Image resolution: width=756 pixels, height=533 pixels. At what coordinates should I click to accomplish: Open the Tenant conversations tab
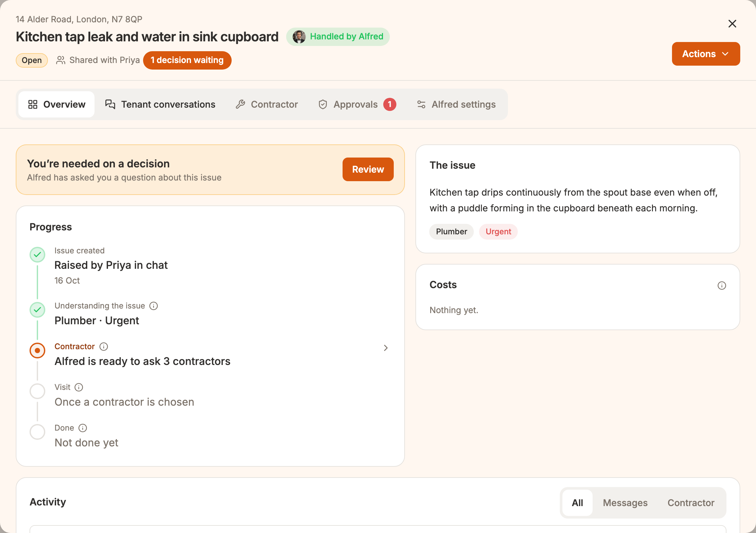coord(160,104)
